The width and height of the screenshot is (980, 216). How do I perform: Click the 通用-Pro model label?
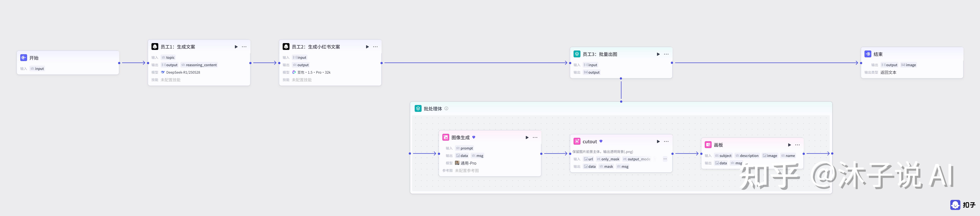(x=468, y=163)
